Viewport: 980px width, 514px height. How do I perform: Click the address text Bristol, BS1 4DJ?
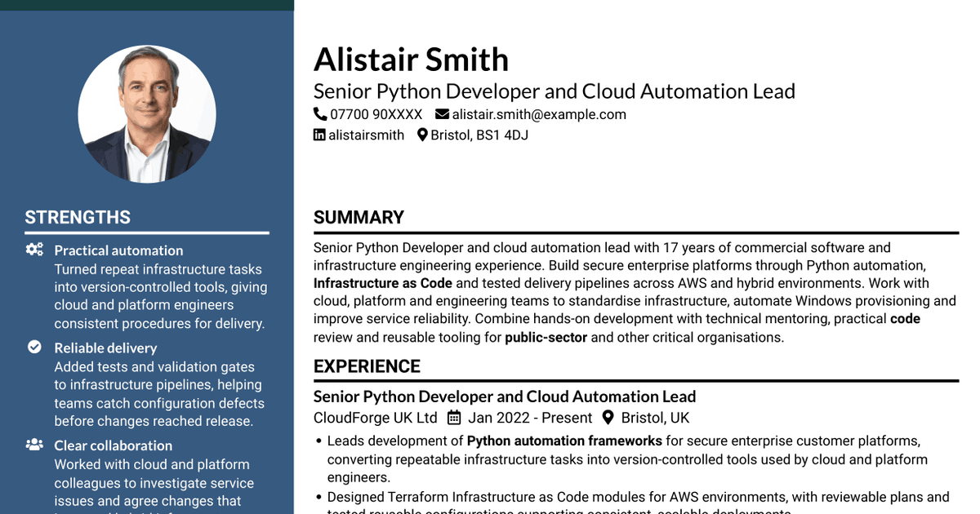(479, 135)
